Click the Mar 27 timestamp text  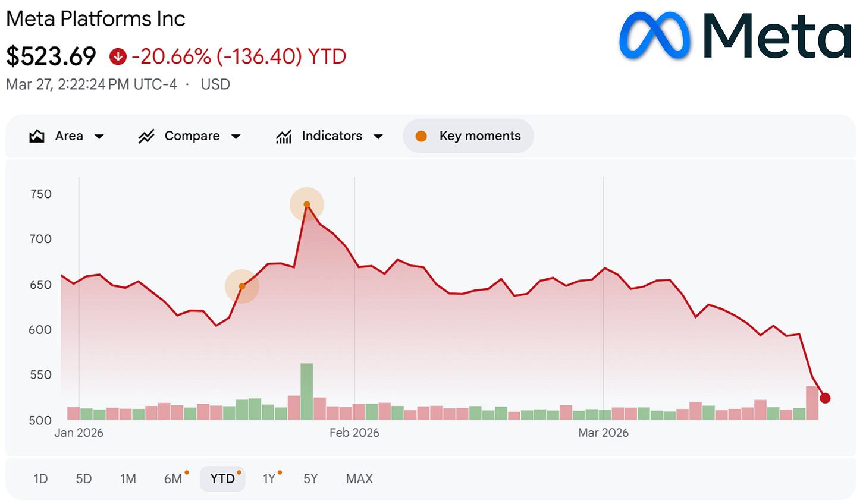click(x=92, y=84)
